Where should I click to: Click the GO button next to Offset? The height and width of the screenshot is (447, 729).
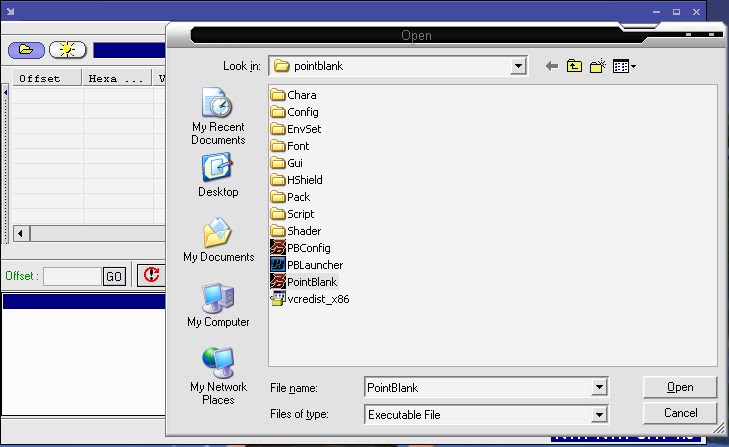click(x=114, y=277)
